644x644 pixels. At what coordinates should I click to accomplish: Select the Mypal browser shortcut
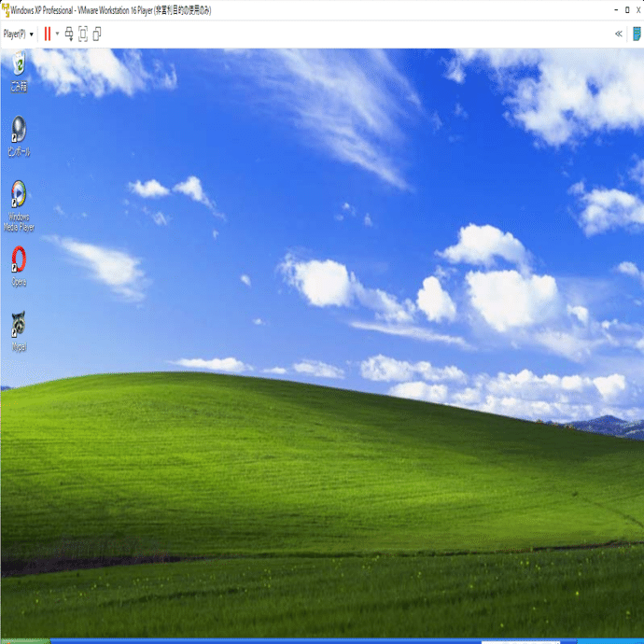[x=19, y=331]
